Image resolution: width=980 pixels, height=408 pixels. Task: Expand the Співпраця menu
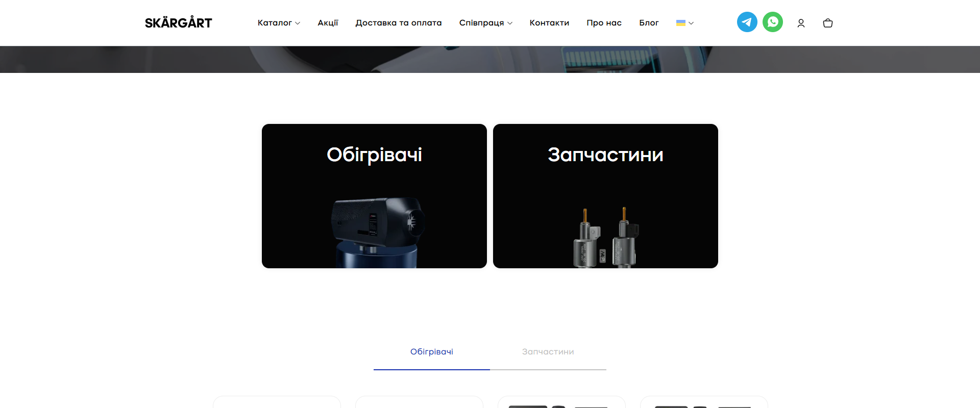click(x=485, y=23)
